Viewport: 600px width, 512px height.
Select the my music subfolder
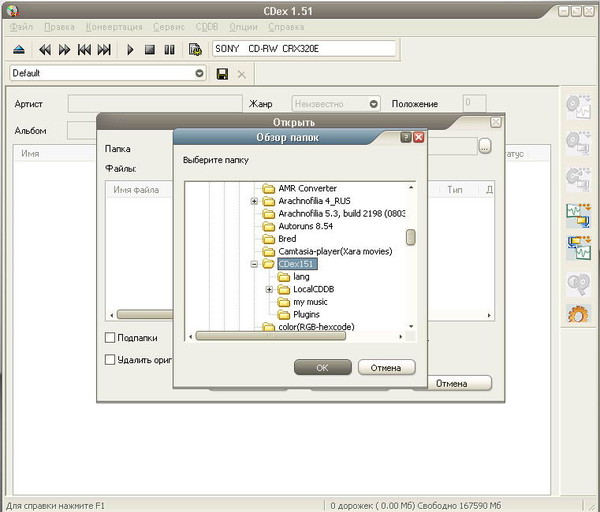coord(310,302)
